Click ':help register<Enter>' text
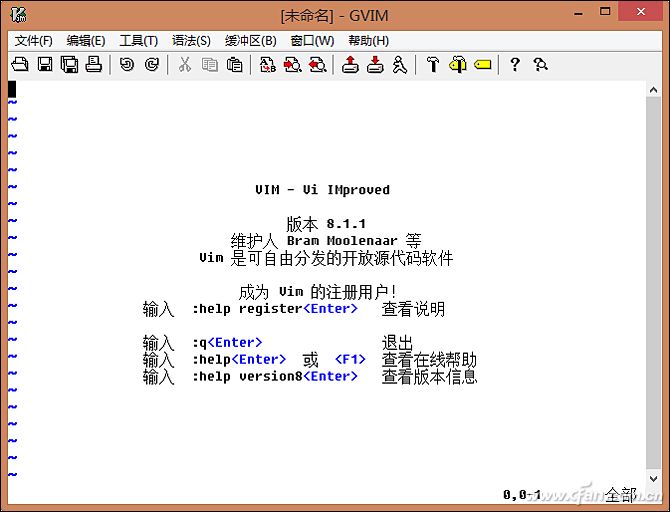Image resolution: width=670 pixels, height=512 pixels. pyautogui.click(x=275, y=309)
